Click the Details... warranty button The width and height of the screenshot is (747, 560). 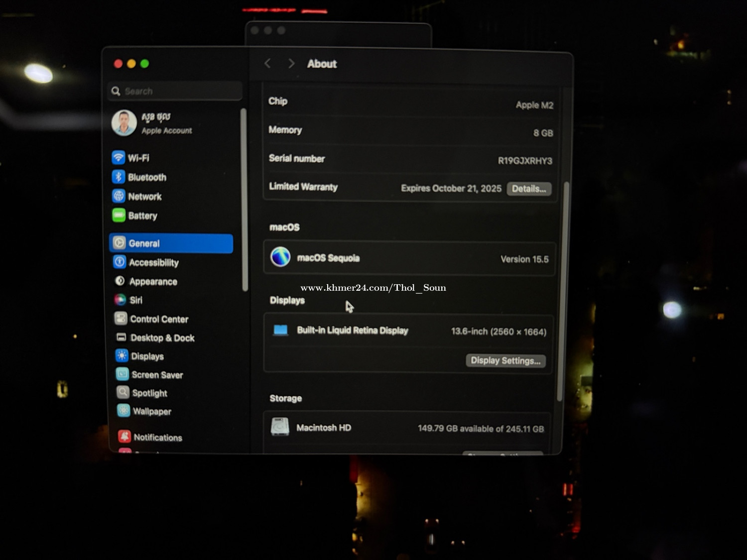[x=529, y=189]
